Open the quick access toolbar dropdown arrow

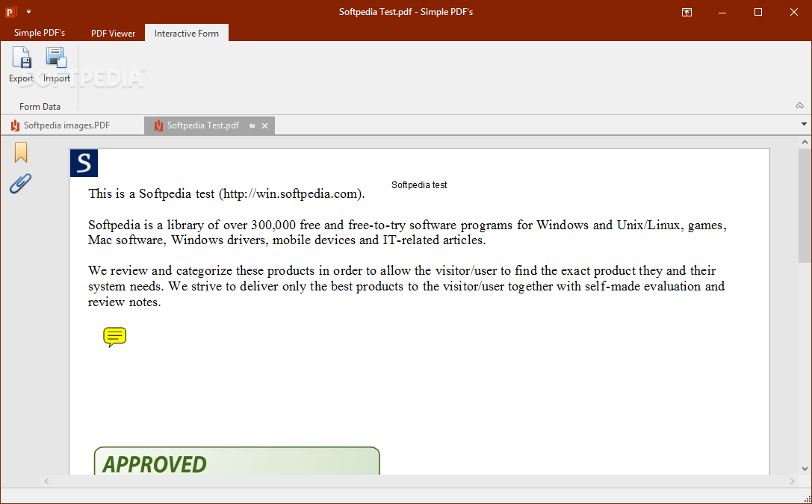[29, 11]
